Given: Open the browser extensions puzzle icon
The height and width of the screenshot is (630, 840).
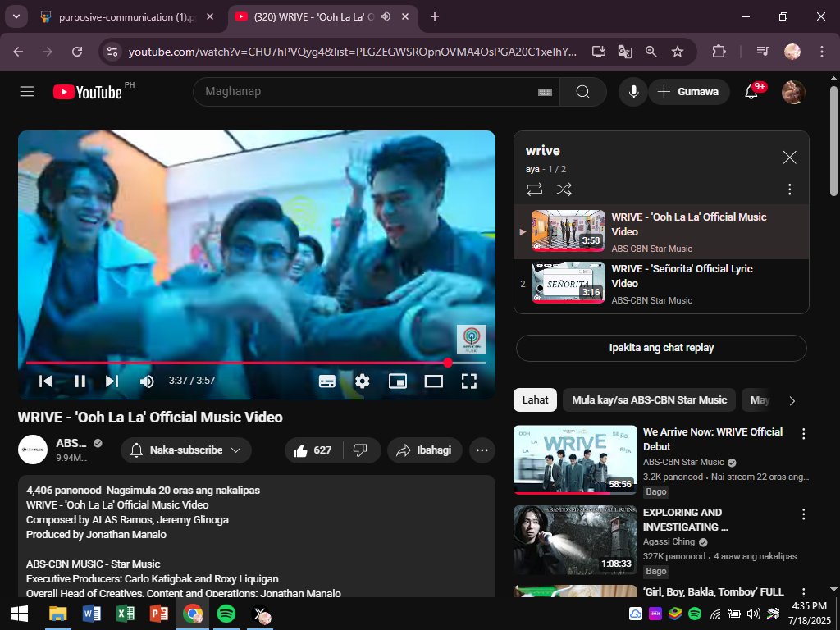Looking at the screenshot, I should click(x=719, y=52).
